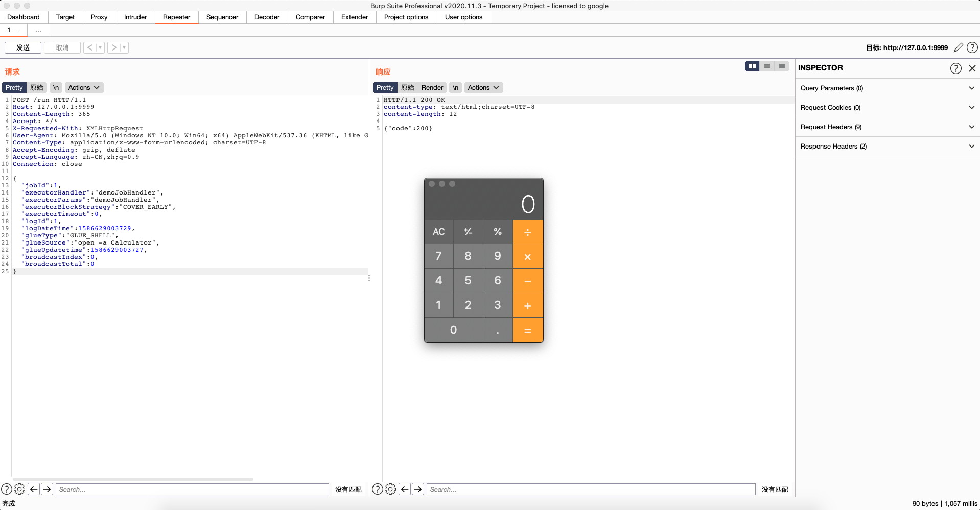Toggle \n display in response panel
980x510 pixels.
(455, 88)
